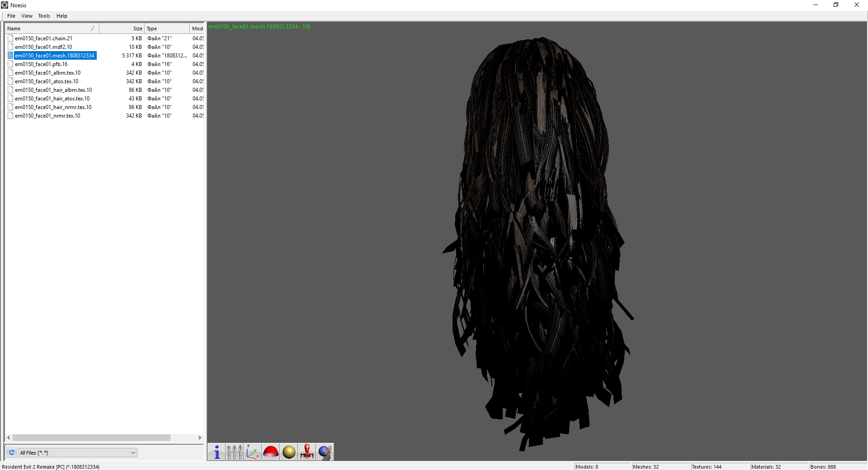The height and width of the screenshot is (470, 868).
Task: Click the red hemisphere toolbar icon
Action: tap(271, 452)
